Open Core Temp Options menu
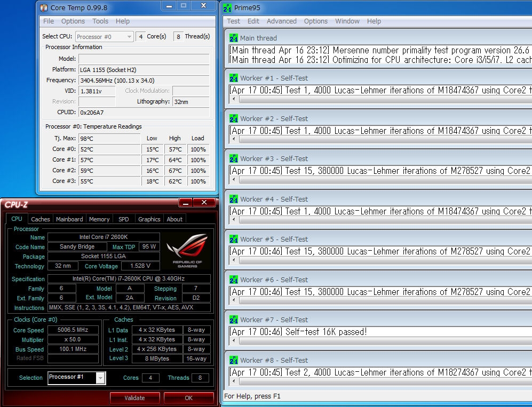Screen dimensions: 532x407 73,21
